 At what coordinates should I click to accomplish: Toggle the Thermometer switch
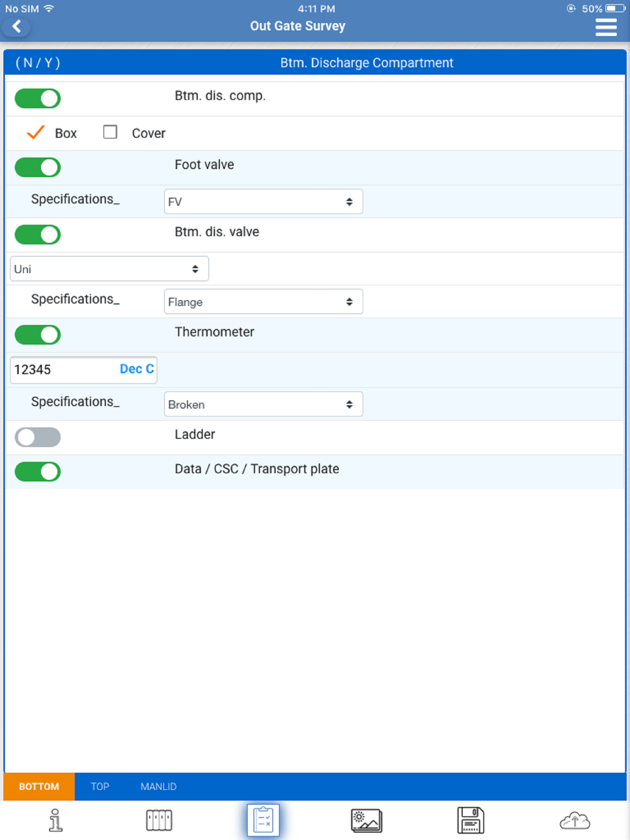(x=38, y=335)
